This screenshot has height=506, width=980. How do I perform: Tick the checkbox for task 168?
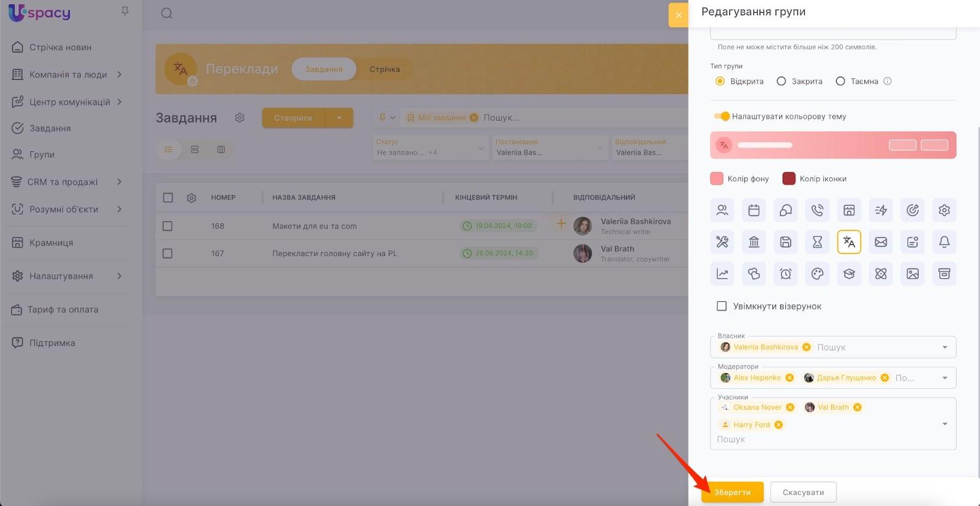coord(167,226)
